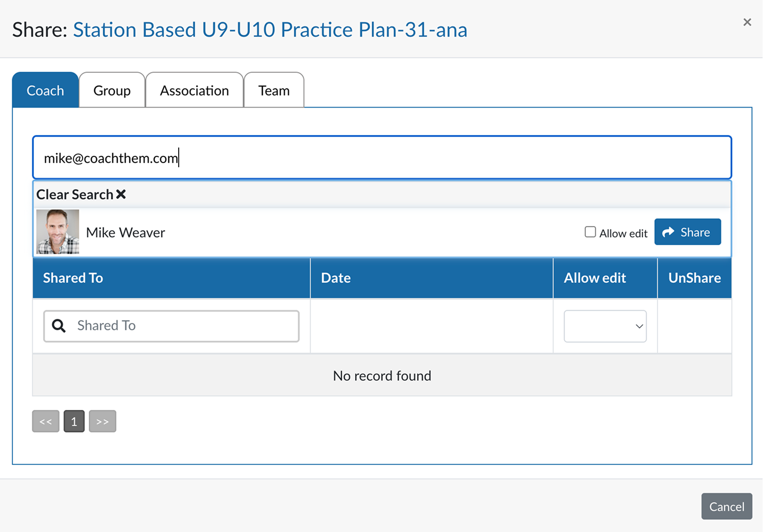
Task: Open the Team tab
Action: click(x=274, y=90)
